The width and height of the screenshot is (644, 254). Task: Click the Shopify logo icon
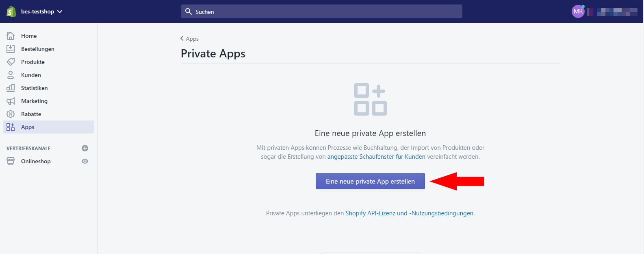point(11,11)
